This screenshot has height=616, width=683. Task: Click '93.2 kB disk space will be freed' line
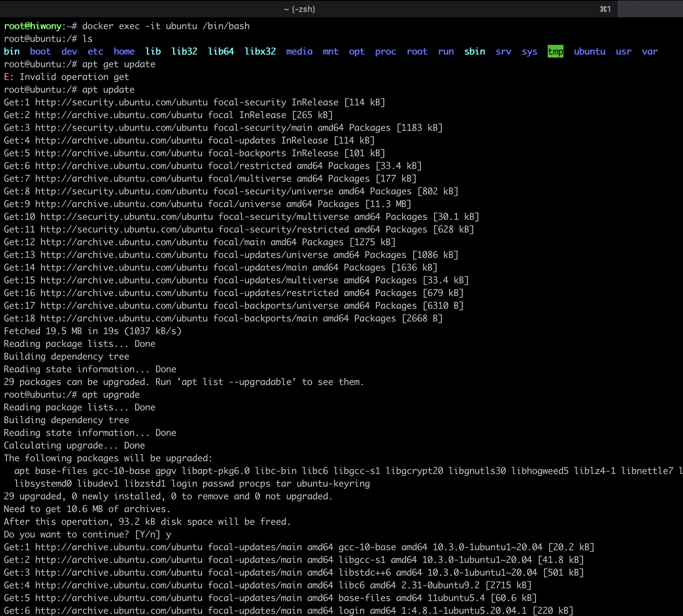click(147, 522)
